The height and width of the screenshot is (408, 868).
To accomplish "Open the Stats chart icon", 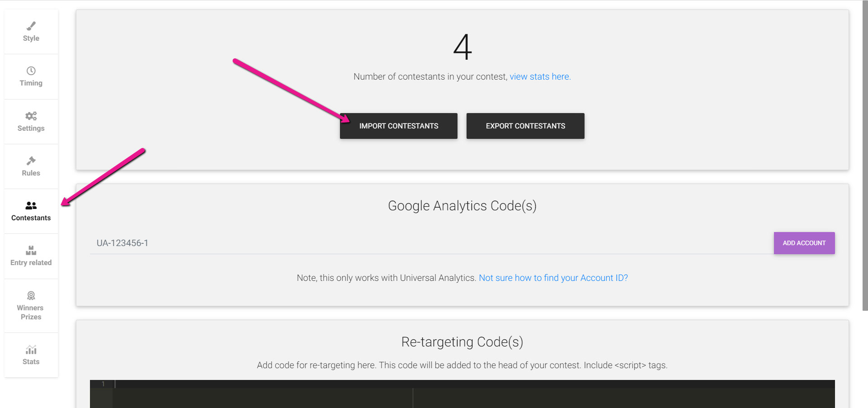I will pyautogui.click(x=31, y=349).
